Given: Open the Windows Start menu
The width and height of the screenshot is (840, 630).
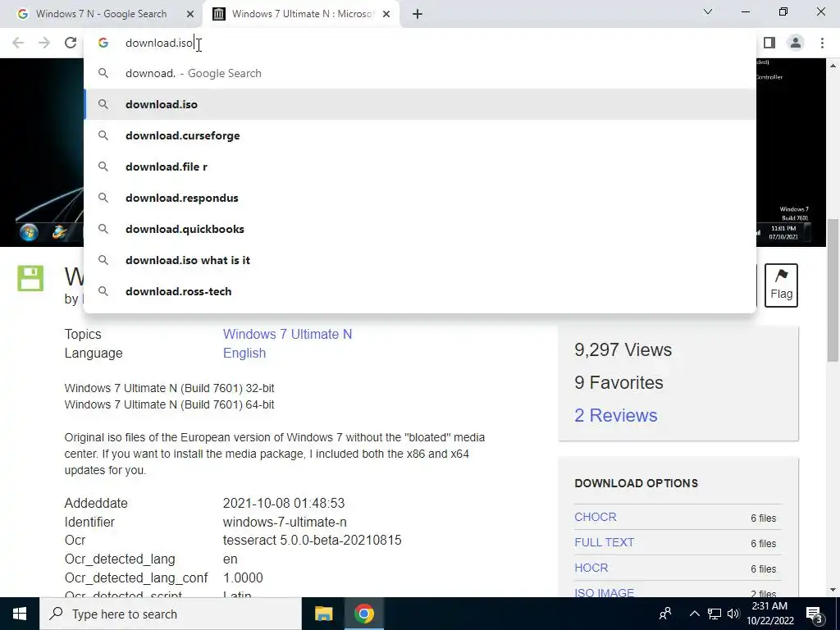Looking at the screenshot, I should 20,614.
